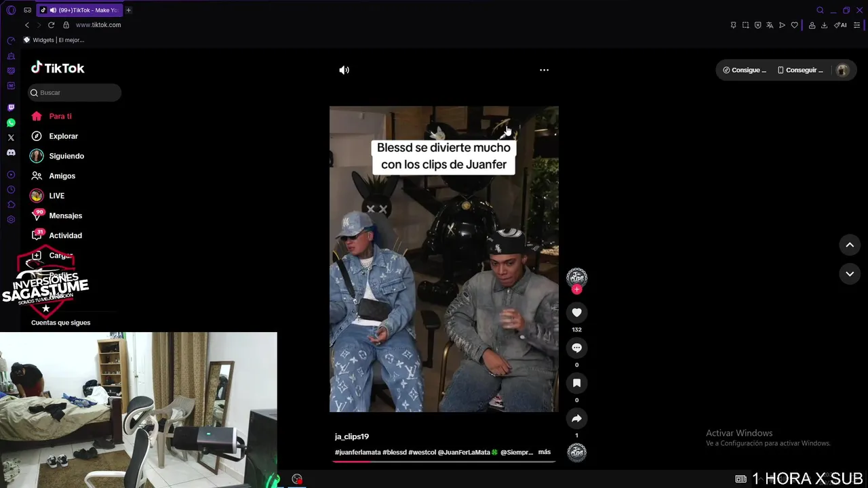The width and height of the screenshot is (868, 488).
Task: Open extensions cube icon in sidebar
Action: coord(11,205)
